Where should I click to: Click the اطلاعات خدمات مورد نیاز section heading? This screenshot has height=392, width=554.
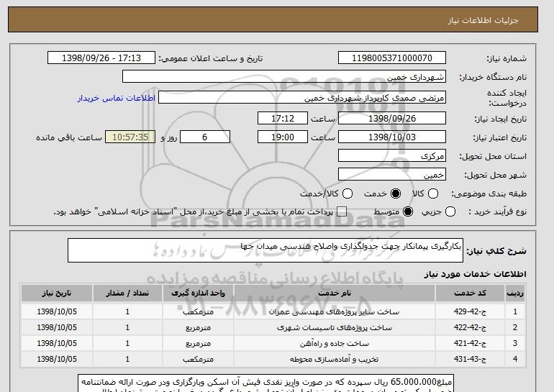click(475, 274)
